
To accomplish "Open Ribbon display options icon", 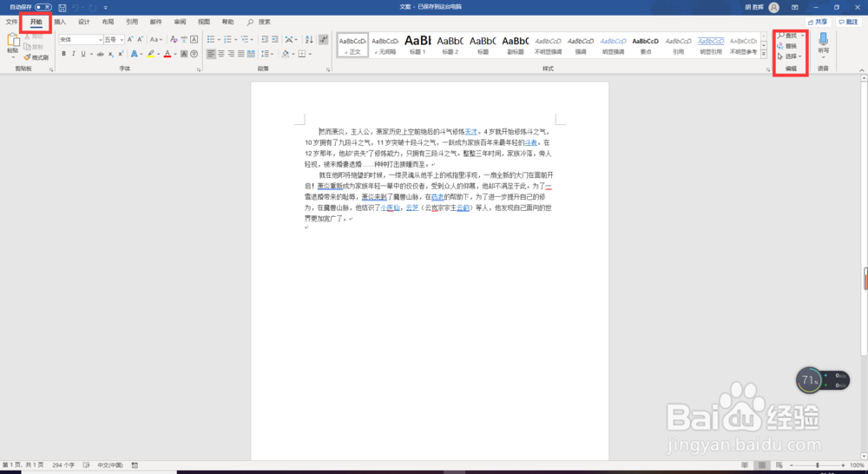I will tap(795, 7).
